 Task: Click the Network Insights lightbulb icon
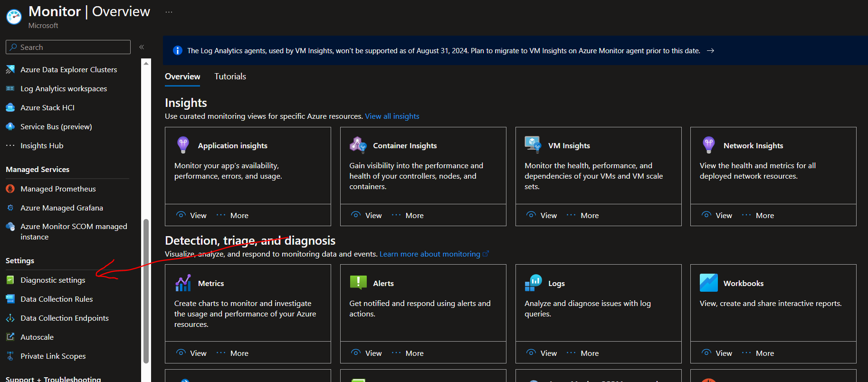(x=708, y=145)
